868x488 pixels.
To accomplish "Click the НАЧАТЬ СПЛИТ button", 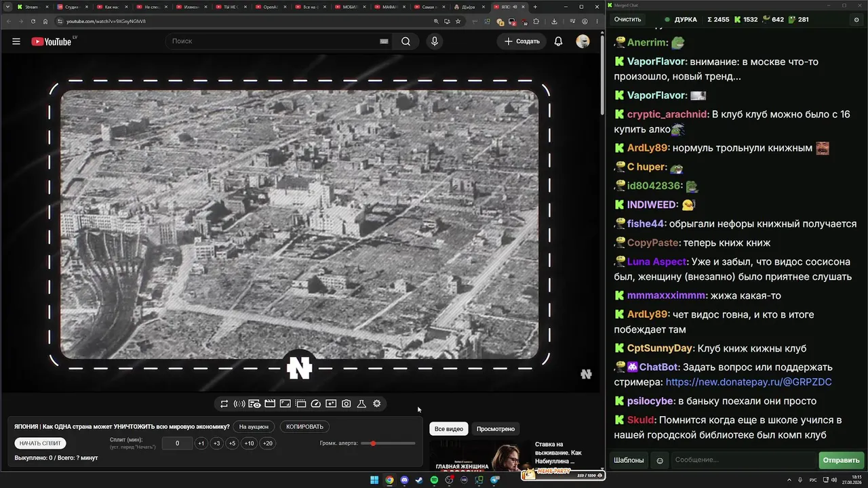I will point(41,443).
